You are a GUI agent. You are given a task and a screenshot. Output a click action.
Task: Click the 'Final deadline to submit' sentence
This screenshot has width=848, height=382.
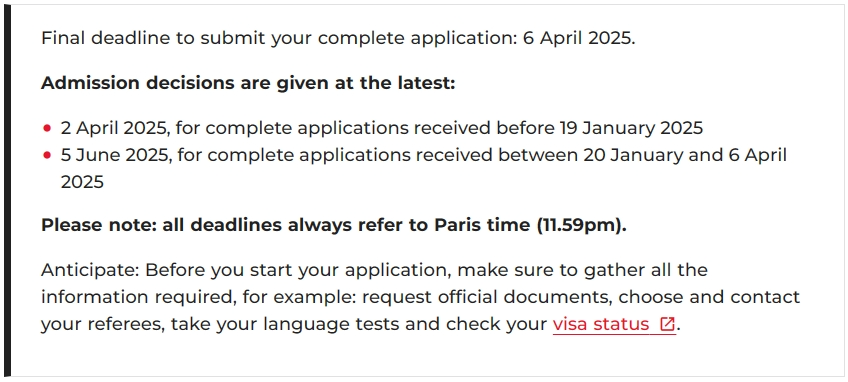click(x=338, y=38)
